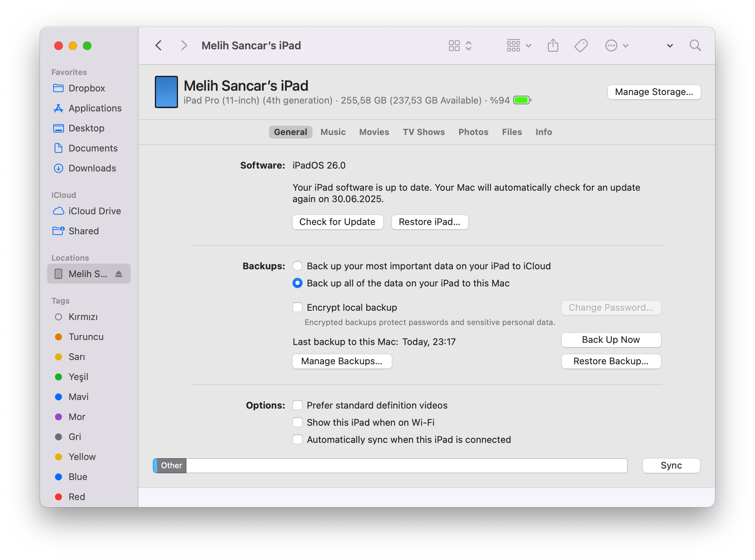Click the Manage Storage button
755x560 pixels.
[x=654, y=92]
